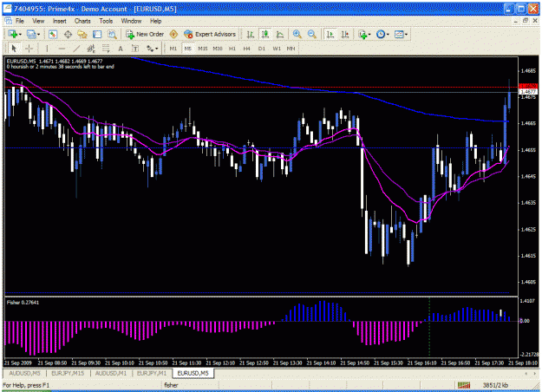
Task: Switch to M30 timeframe
Action: pos(218,49)
